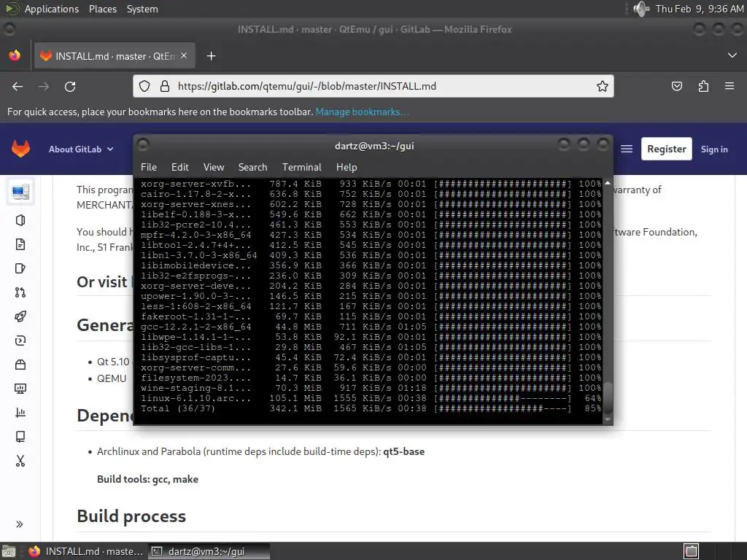Screen dimensions: 747x560
Task: Open Deployments icon in GitLab sidebar
Action: [x=20, y=341]
